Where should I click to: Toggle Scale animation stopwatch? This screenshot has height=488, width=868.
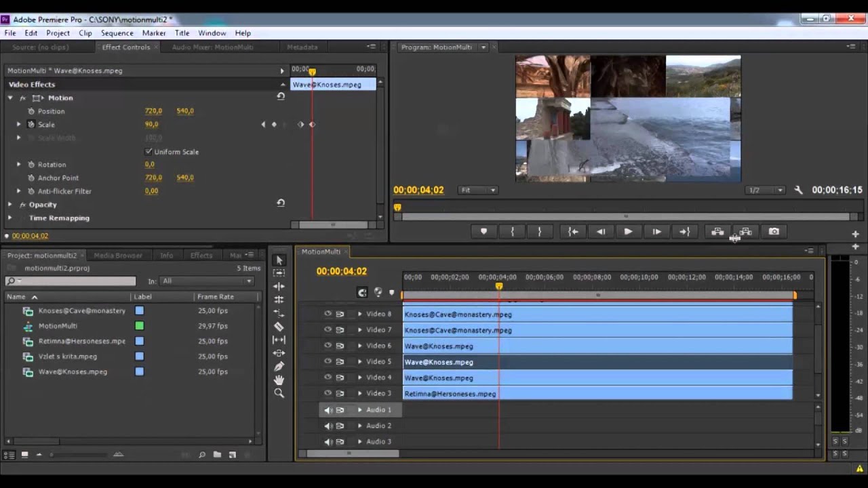[x=31, y=124]
